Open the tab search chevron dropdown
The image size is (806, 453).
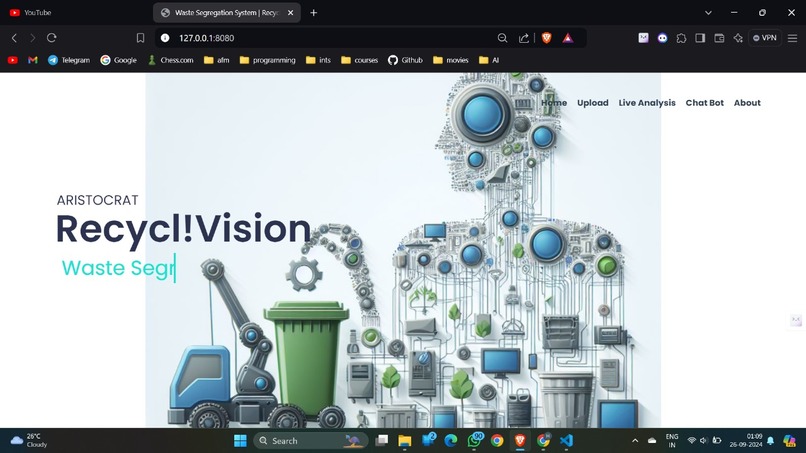[x=708, y=13]
